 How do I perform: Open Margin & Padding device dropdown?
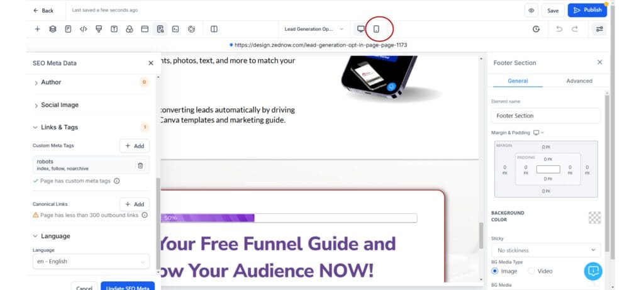[x=538, y=133]
